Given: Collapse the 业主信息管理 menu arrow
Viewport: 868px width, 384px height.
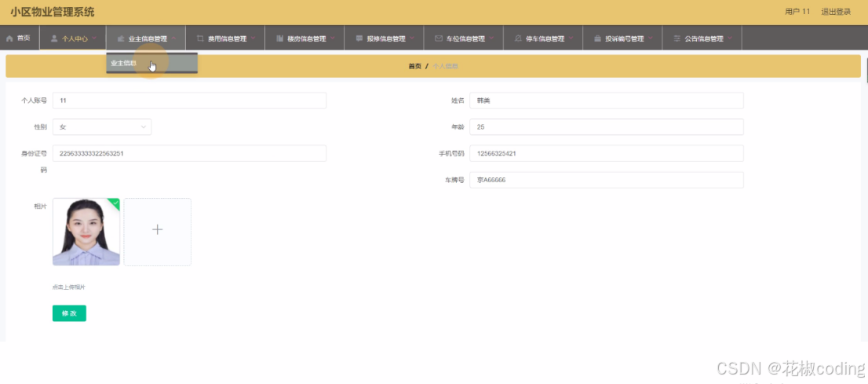Looking at the screenshot, I should (173, 38).
